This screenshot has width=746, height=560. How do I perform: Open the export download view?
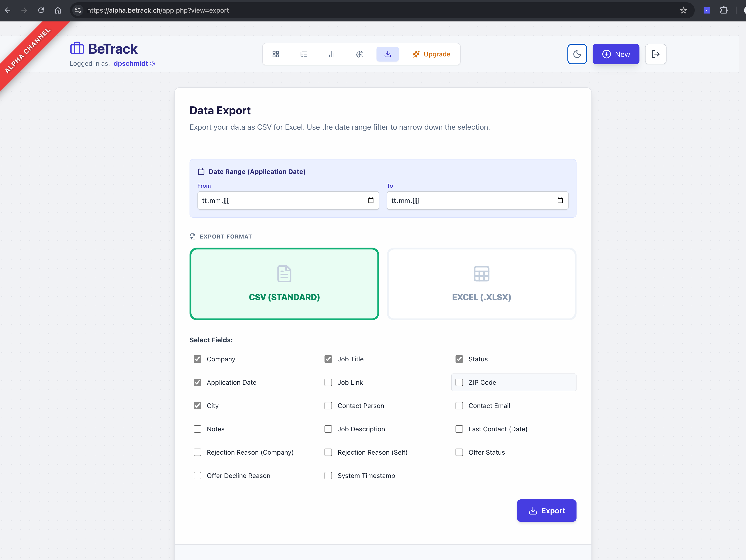click(387, 54)
